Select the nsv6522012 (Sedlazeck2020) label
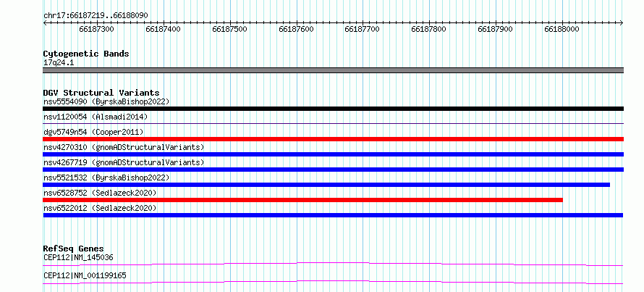Screen dimensions: 644x292 point(100,208)
